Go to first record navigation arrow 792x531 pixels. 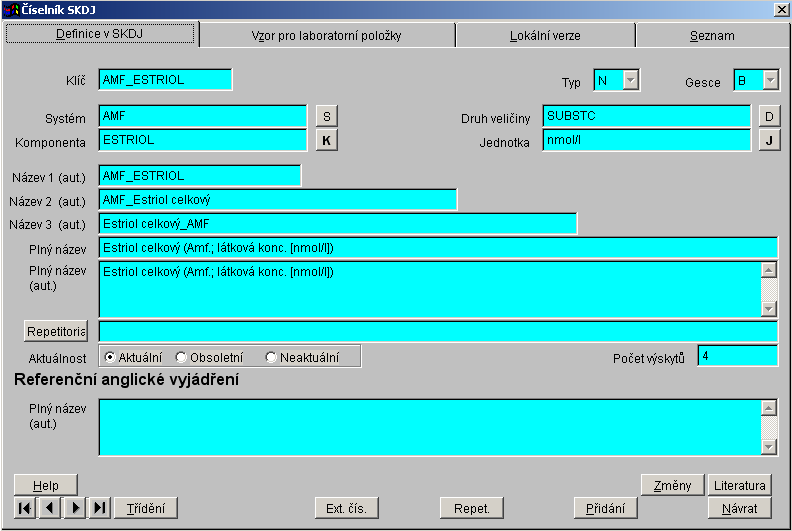coord(26,508)
